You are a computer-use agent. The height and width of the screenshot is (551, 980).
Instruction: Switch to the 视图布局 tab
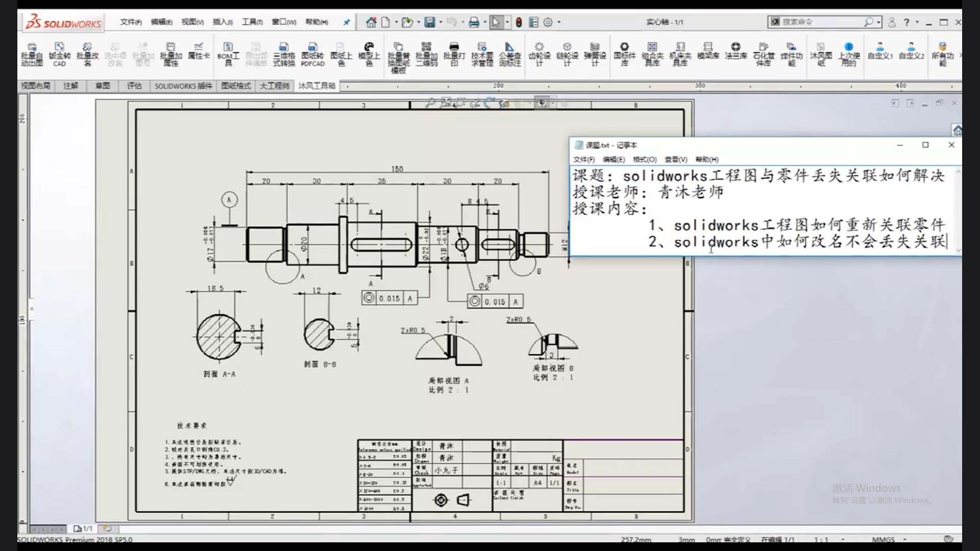[x=35, y=86]
